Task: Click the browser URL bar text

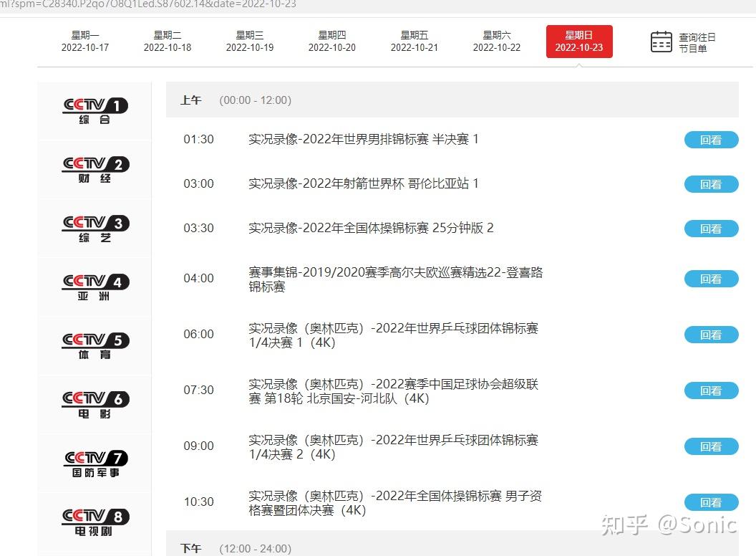Action: point(148,4)
